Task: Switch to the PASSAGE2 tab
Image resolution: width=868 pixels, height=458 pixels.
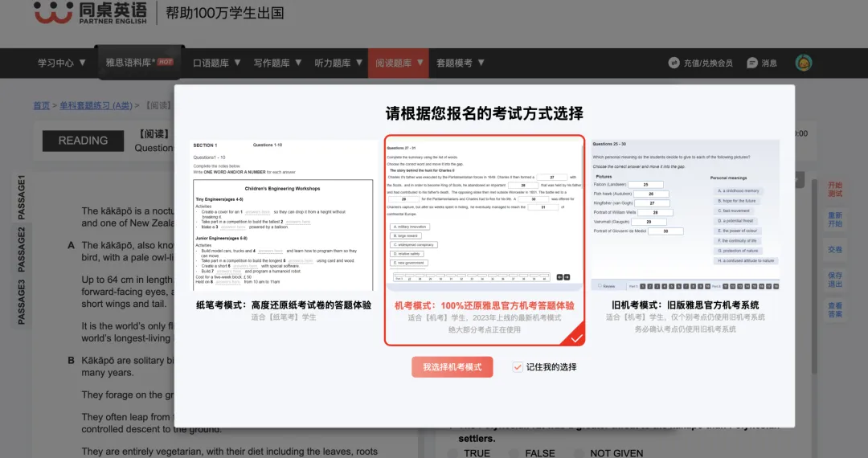Action: pyautogui.click(x=22, y=249)
